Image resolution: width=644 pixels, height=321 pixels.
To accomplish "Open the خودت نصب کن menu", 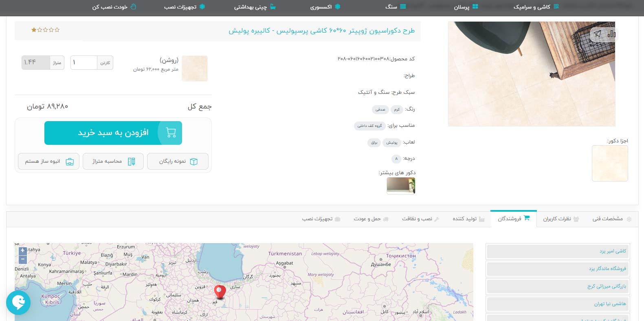I will pyautogui.click(x=114, y=7).
